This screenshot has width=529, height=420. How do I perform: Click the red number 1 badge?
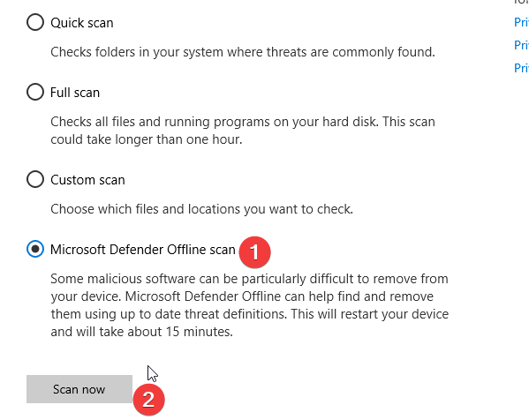[254, 252]
